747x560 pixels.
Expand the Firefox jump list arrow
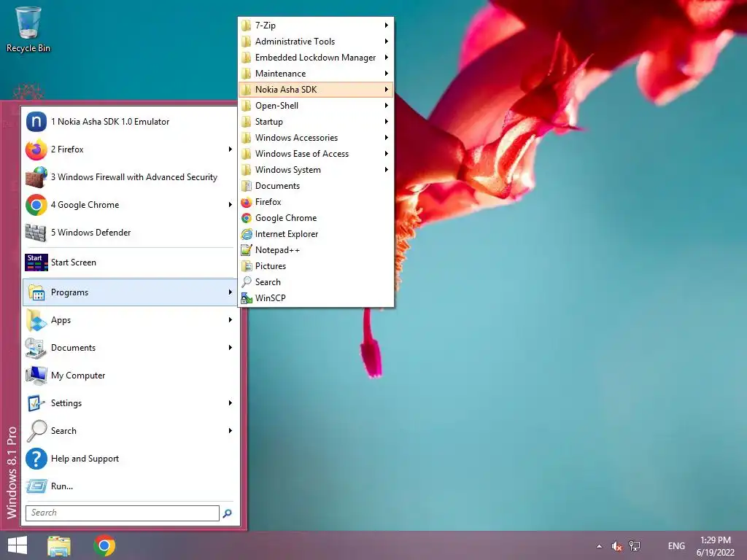[x=230, y=149]
